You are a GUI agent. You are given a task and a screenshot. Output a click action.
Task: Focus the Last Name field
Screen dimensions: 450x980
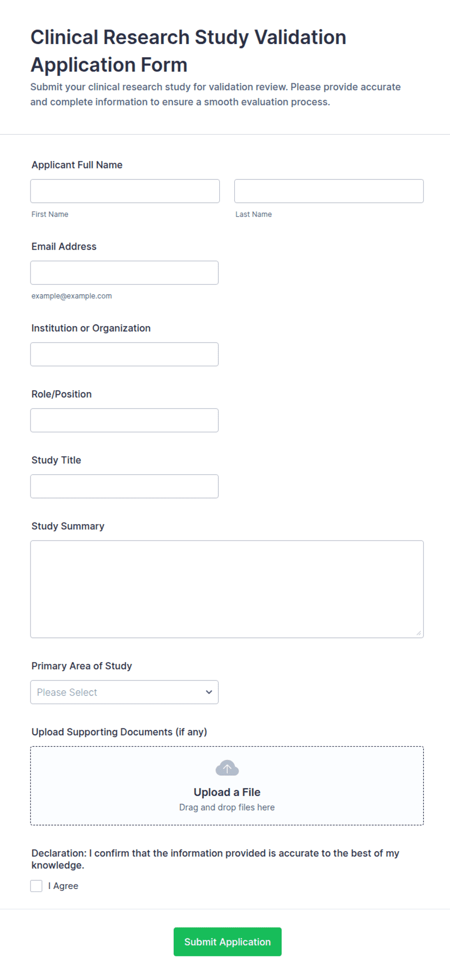(329, 191)
